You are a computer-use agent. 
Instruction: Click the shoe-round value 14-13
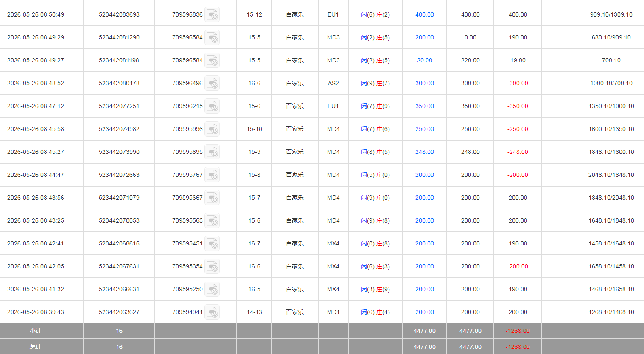coord(254,312)
